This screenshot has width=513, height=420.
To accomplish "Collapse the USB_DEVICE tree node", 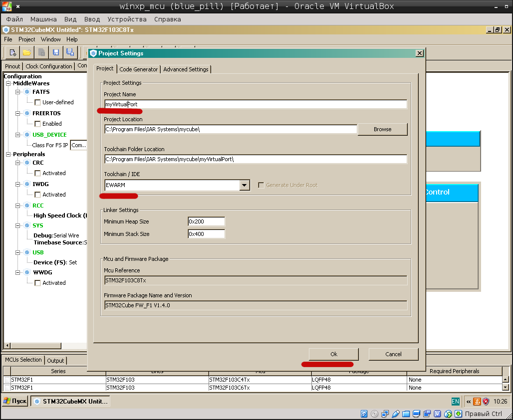I will coord(18,135).
